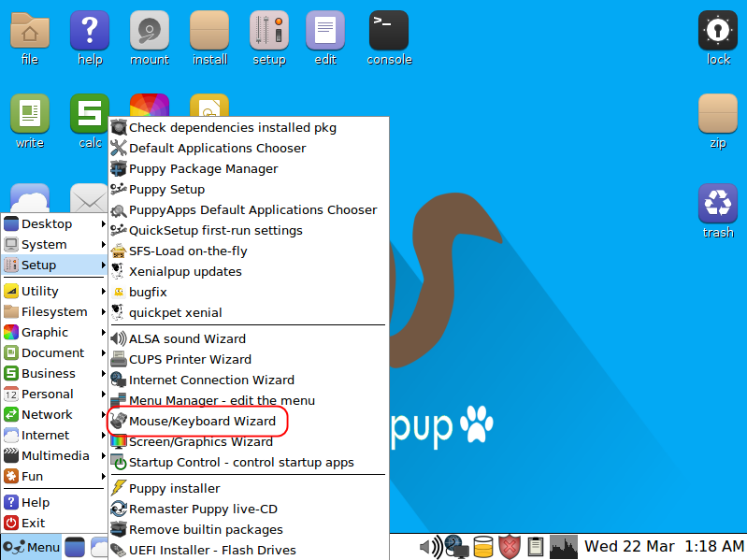Expand the Personal submenu

tap(54, 394)
